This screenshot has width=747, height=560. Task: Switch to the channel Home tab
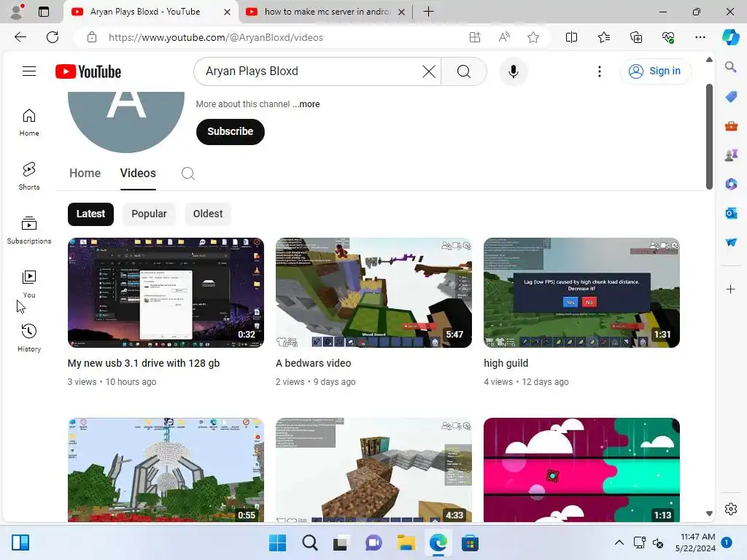tap(85, 174)
